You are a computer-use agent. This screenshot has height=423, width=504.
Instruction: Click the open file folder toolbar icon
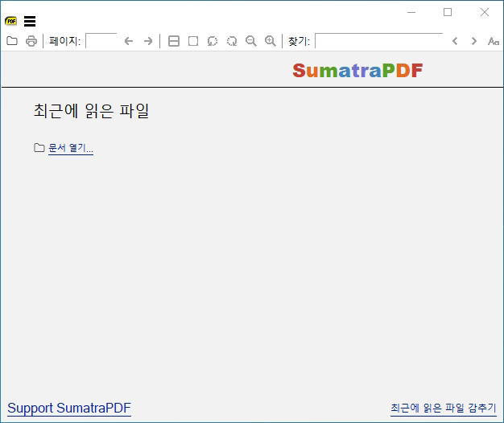[x=12, y=41]
